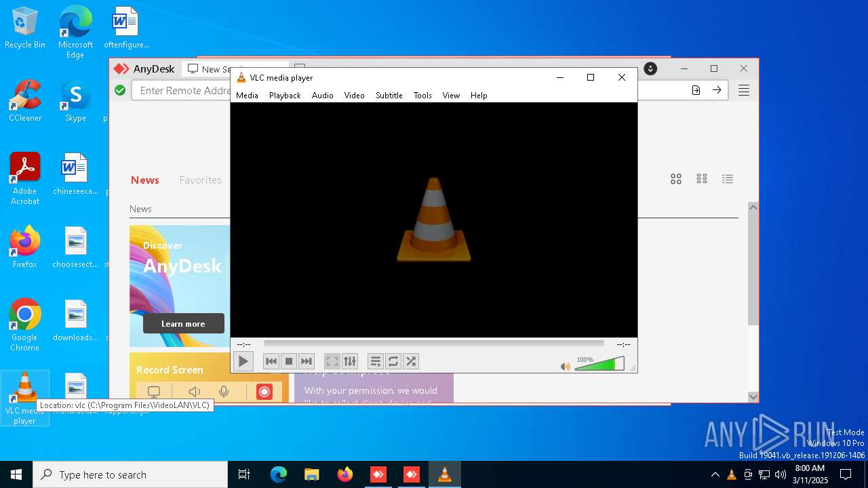868x488 pixels.
Task: Select the chineseexa Word document icon
Action: (75, 174)
